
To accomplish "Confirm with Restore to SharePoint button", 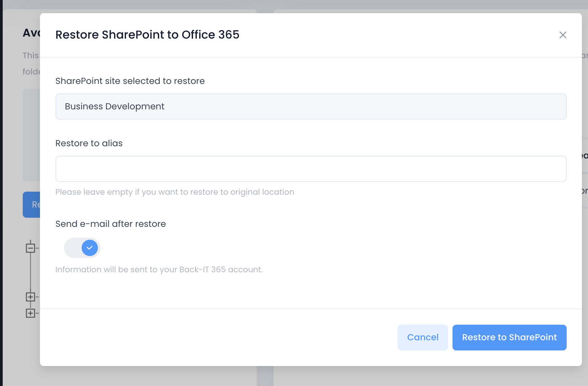I will [509, 337].
